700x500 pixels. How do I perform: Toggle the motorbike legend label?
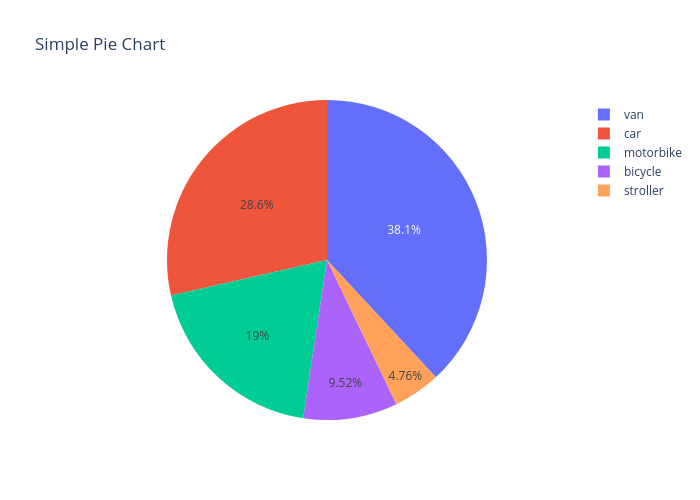(652, 153)
